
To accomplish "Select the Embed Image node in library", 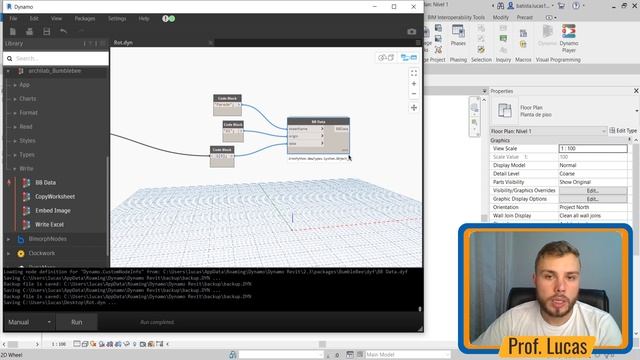I will [x=53, y=211].
